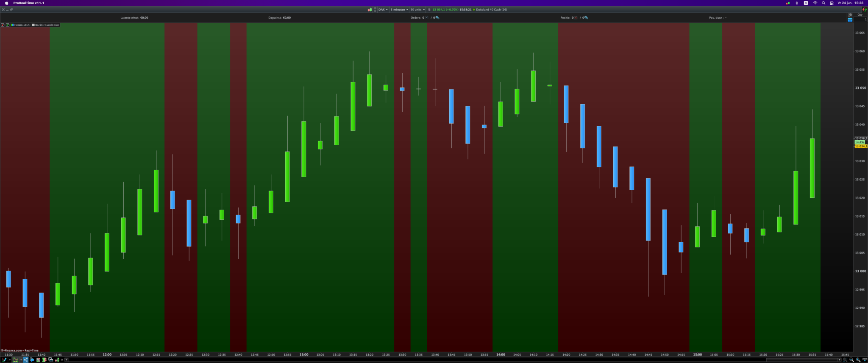Click the instrument info 'i' button

(x=429, y=9)
